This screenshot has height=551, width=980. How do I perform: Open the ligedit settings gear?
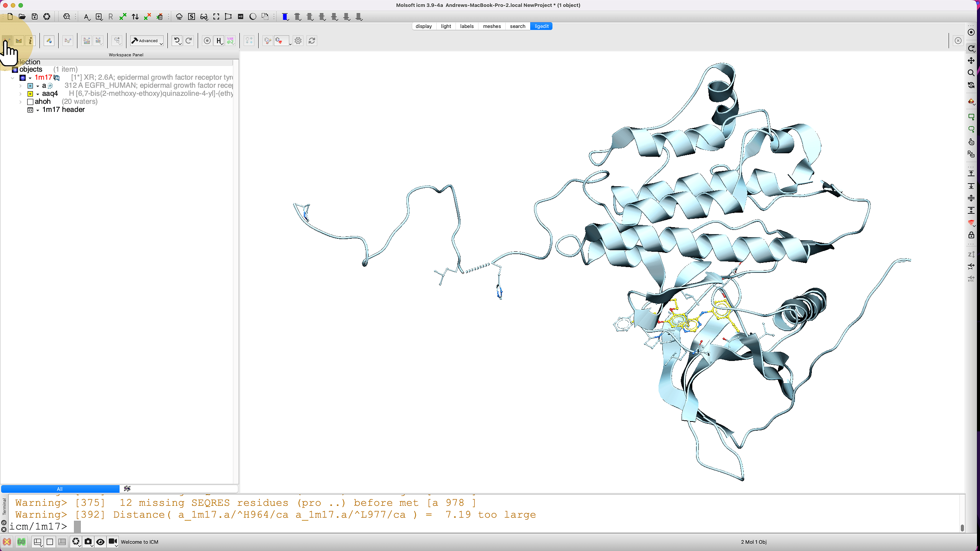tap(298, 41)
